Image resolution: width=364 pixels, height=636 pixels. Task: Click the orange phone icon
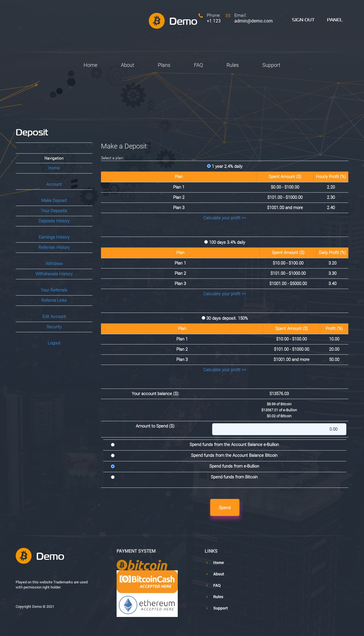(200, 15)
